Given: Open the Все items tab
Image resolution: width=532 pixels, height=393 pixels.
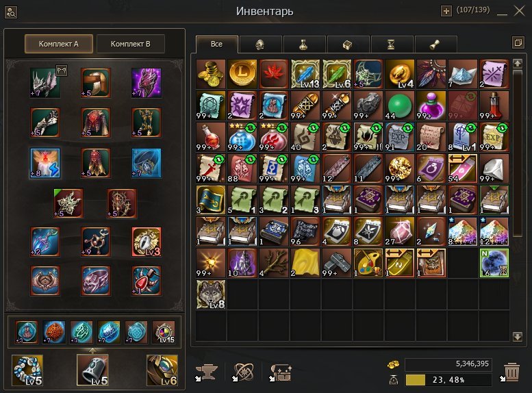Looking at the screenshot, I should pyautogui.click(x=217, y=44).
